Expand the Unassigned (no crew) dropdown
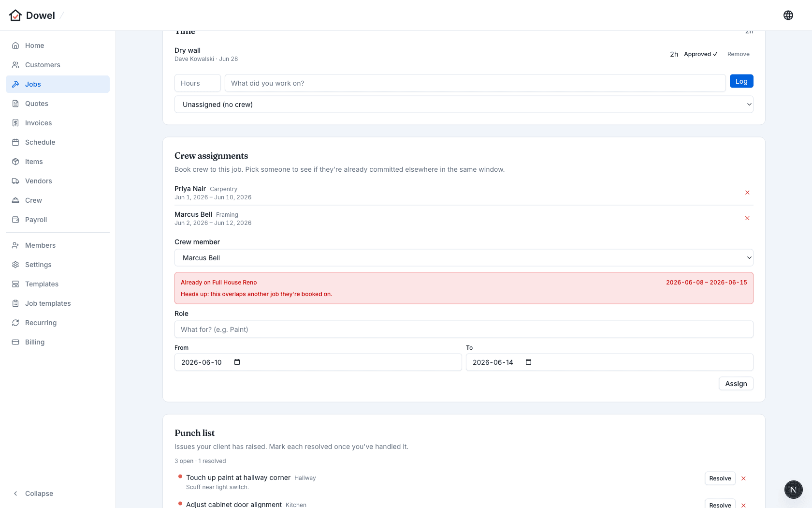Viewport: 812px width, 508px height. click(464, 105)
